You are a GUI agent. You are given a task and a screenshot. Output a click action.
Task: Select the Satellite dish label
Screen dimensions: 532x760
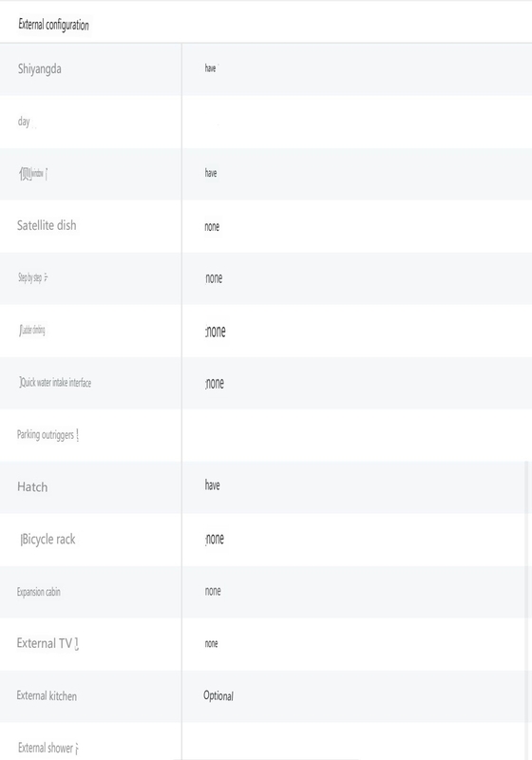click(47, 225)
